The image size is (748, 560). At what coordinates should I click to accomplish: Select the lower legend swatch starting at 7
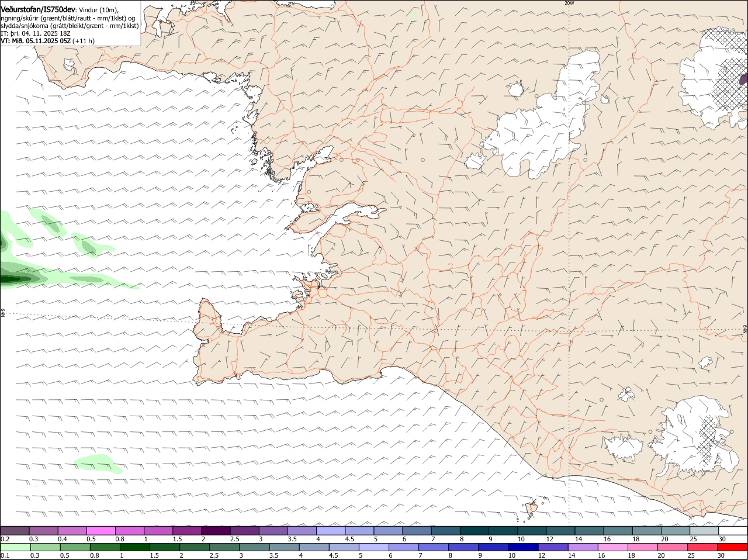[x=434, y=547]
